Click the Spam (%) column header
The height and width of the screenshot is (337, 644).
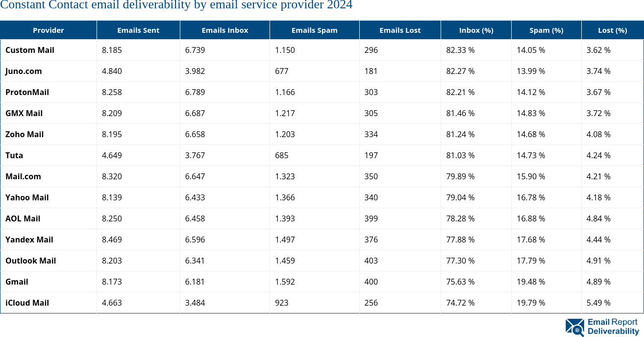tap(546, 30)
